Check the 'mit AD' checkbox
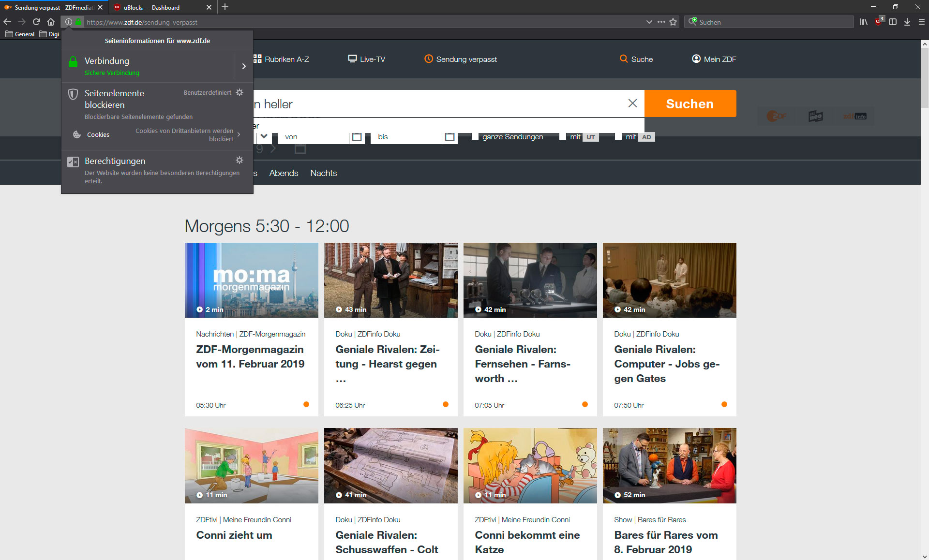 [618, 137]
